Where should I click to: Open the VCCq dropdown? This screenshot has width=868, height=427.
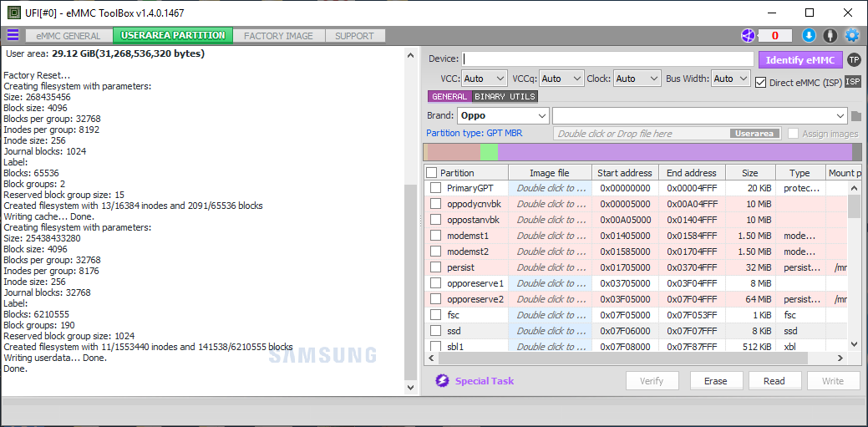pyautogui.click(x=562, y=79)
